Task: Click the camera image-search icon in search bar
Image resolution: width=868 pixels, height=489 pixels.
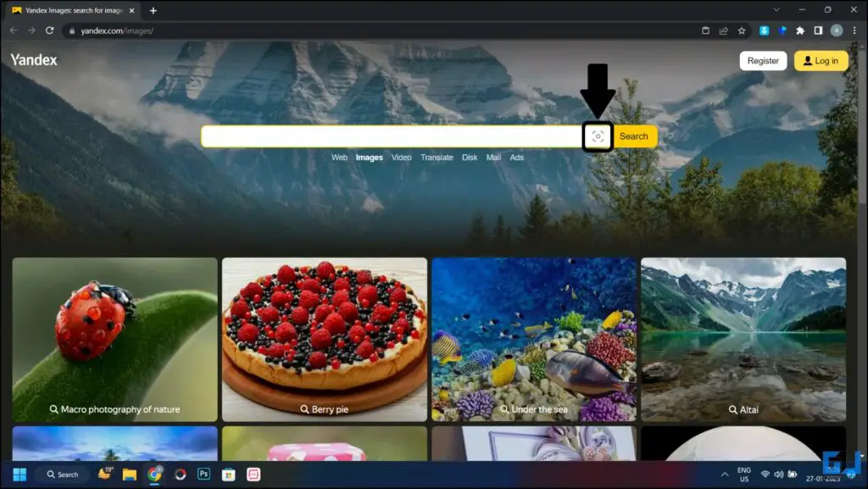Action: (598, 136)
